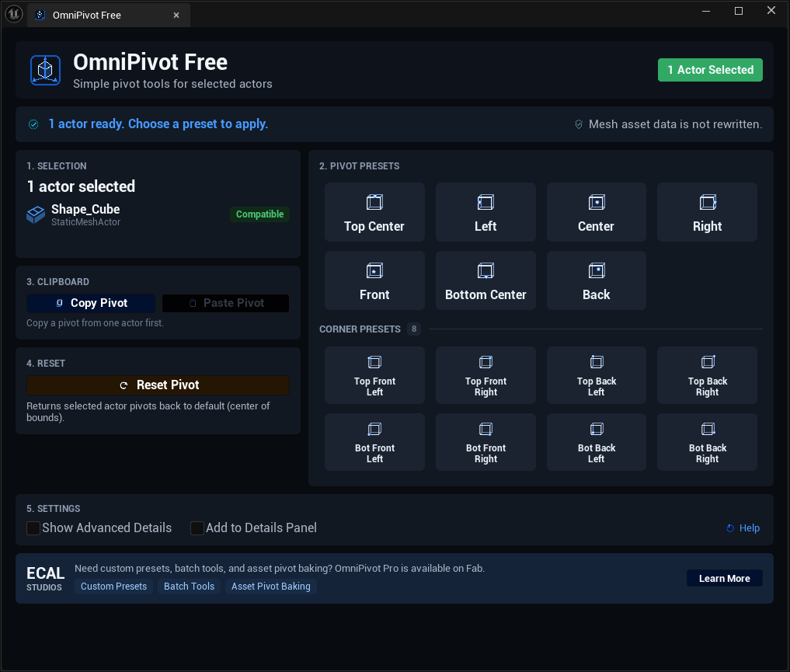Set pivot to Bot Front Right corner
Image resolution: width=790 pixels, height=672 pixels.
tap(485, 442)
